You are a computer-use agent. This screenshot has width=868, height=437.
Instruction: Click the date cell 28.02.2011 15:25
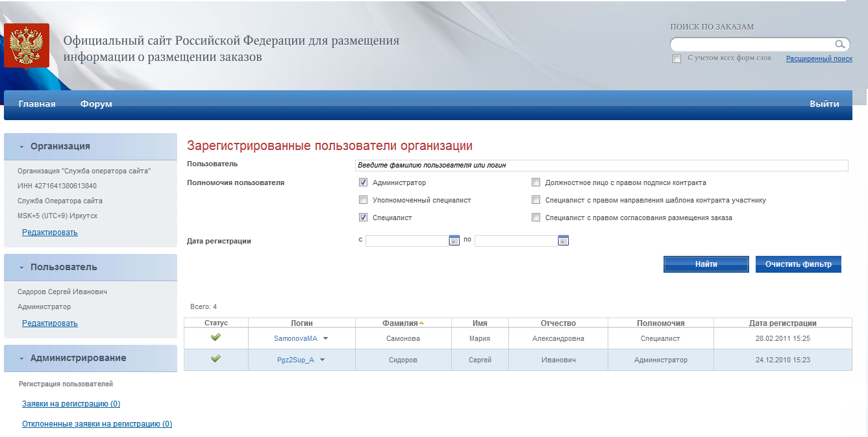[x=783, y=338]
